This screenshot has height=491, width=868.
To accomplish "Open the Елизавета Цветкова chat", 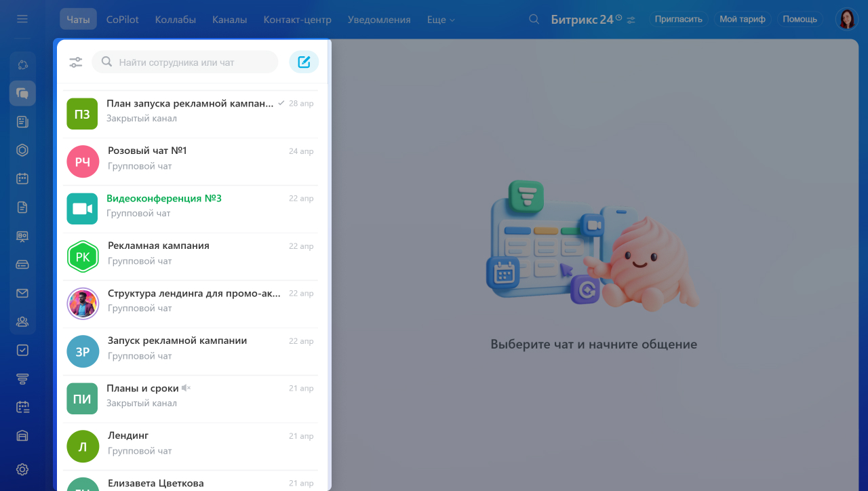I will 191,481.
